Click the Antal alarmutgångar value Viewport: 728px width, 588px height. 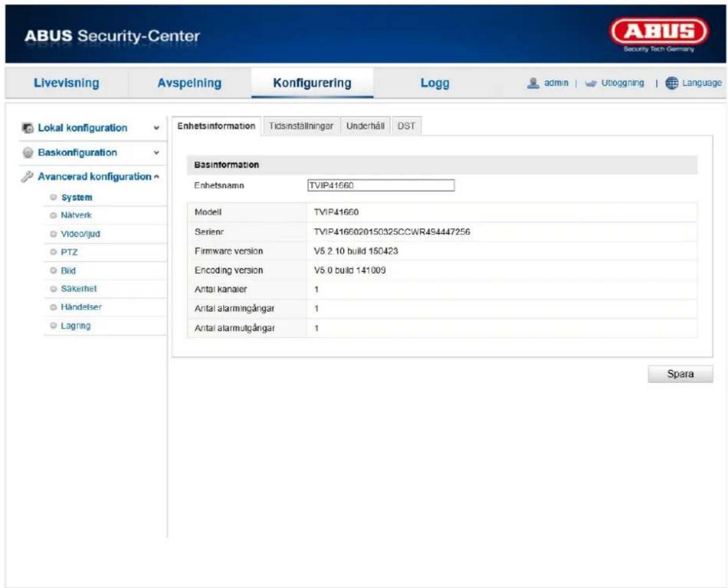click(x=316, y=328)
